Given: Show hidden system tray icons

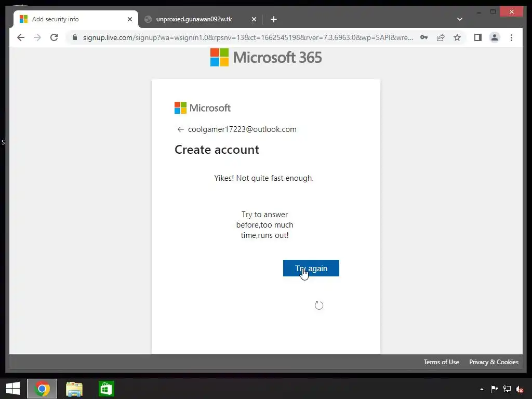Looking at the screenshot, I should point(482,389).
